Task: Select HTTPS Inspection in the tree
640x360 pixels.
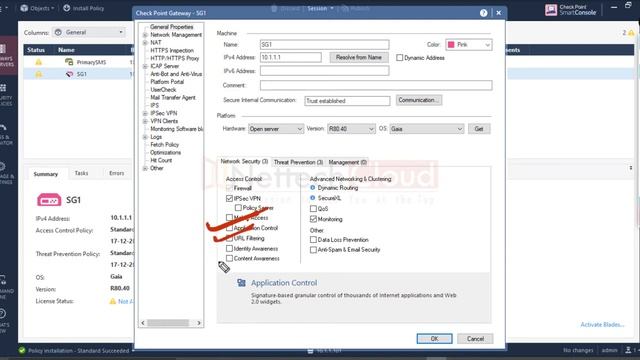Action: (172, 51)
